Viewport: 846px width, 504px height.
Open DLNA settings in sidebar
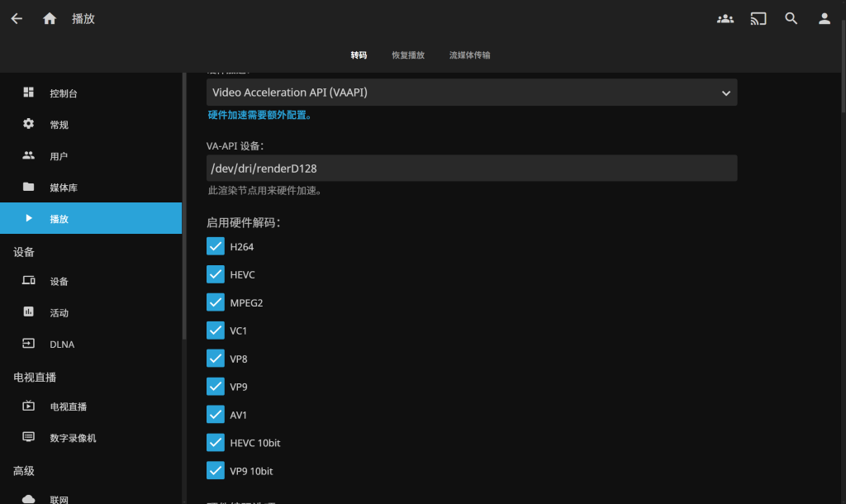[x=62, y=345]
